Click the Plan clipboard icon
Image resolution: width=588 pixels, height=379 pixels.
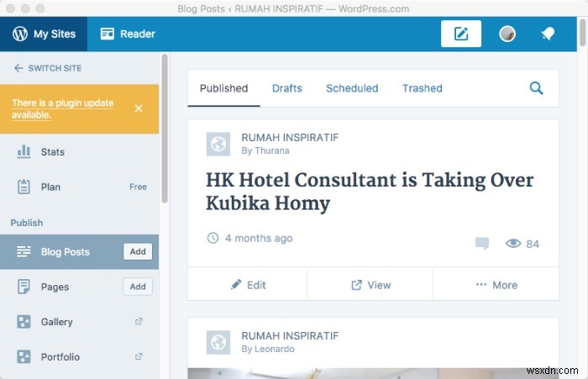click(x=24, y=187)
